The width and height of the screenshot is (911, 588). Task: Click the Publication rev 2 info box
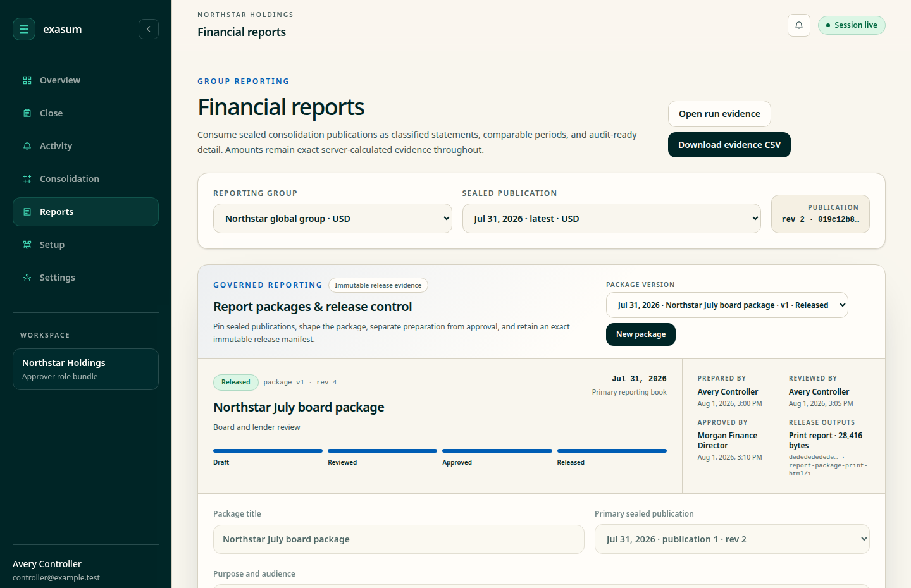[821, 214]
